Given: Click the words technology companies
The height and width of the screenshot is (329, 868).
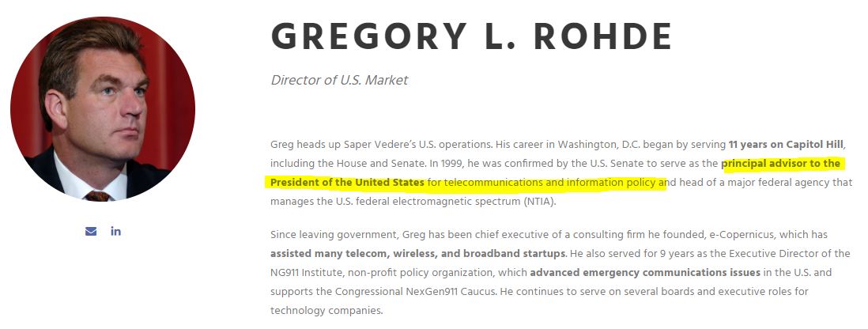Looking at the screenshot, I should click(326, 310).
